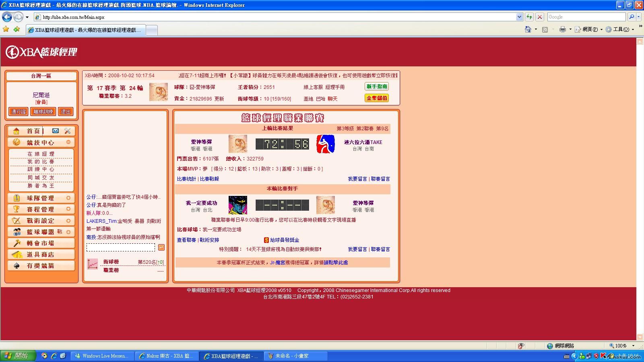Open the 工具 tools menu
The height and width of the screenshot is (362, 644).
tap(620, 29)
